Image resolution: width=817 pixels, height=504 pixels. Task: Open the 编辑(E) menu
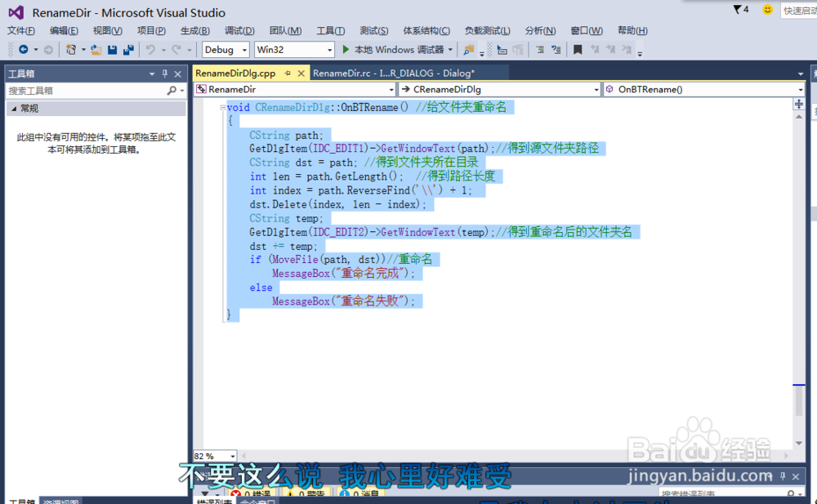pos(64,31)
